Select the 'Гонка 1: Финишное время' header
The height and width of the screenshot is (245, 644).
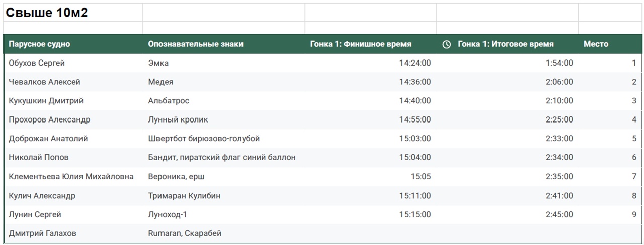coord(360,44)
